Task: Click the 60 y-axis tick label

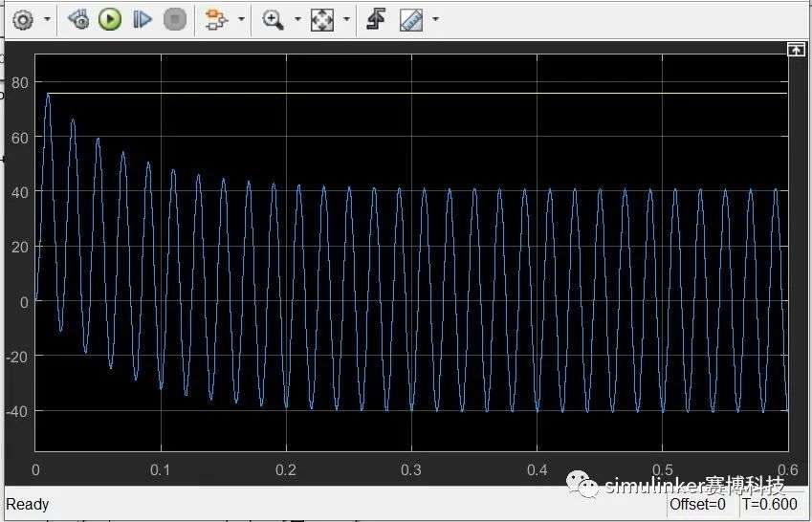Action: click(x=20, y=138)
